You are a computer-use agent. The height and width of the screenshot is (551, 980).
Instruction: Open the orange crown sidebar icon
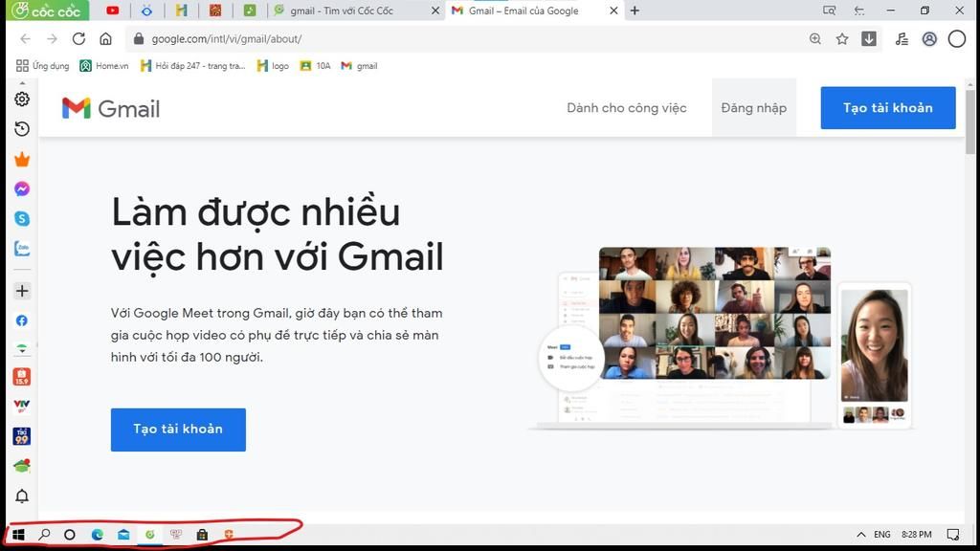pos(22,160)
